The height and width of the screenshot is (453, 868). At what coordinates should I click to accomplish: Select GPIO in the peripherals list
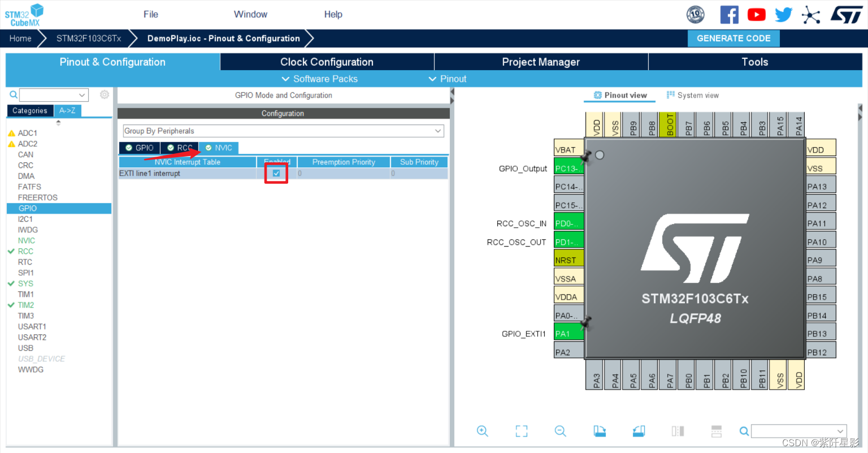(27, 208)
